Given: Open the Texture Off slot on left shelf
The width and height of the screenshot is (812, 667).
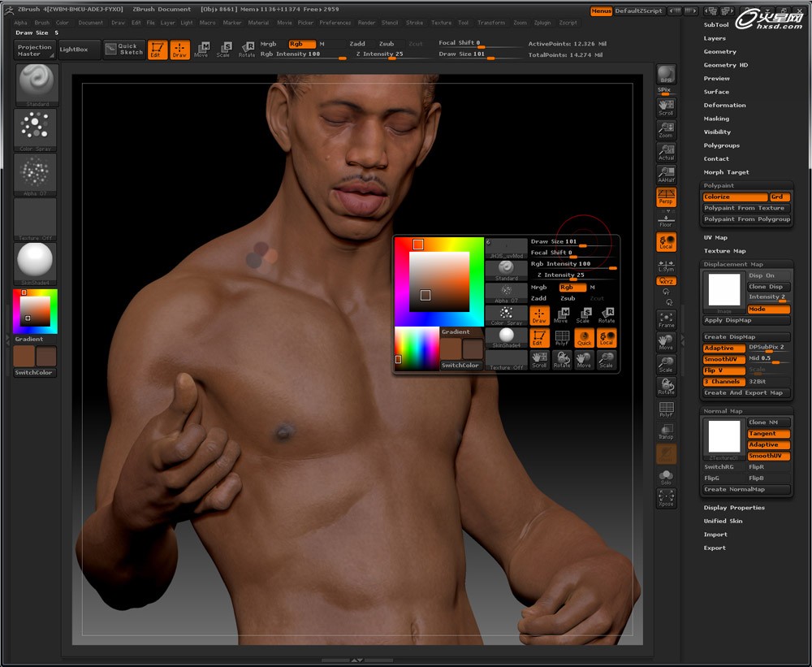Looking at the screenshot, I should [x=36, y=219].
